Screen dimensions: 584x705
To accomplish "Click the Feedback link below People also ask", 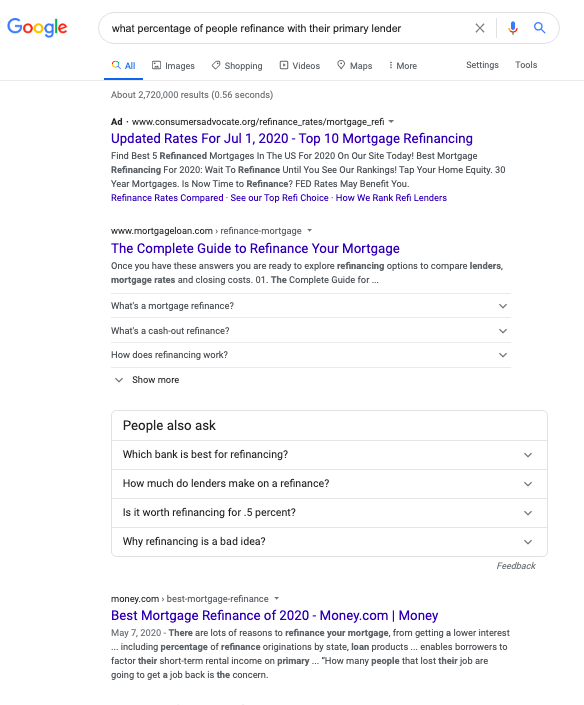I will tap(516, 566).
